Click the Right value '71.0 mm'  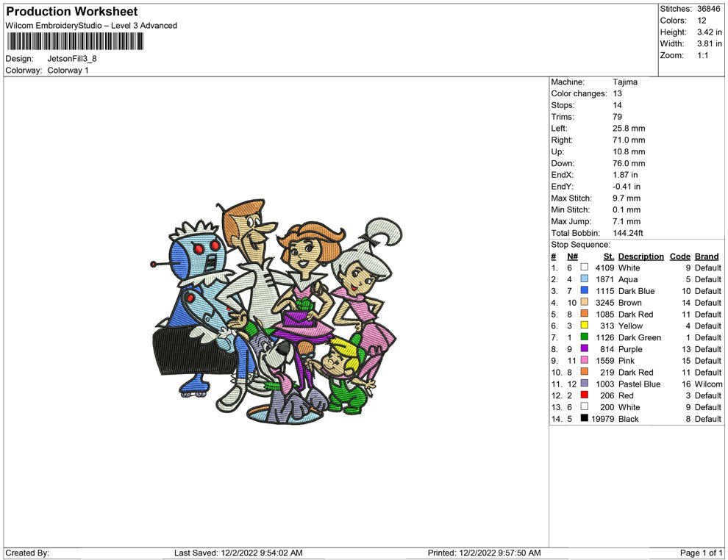coord(629,140)
